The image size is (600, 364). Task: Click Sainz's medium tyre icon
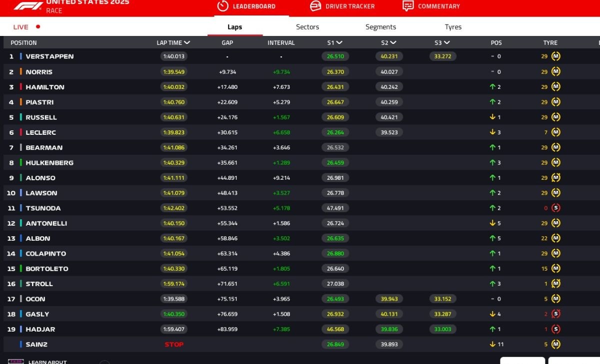[555, 344]
